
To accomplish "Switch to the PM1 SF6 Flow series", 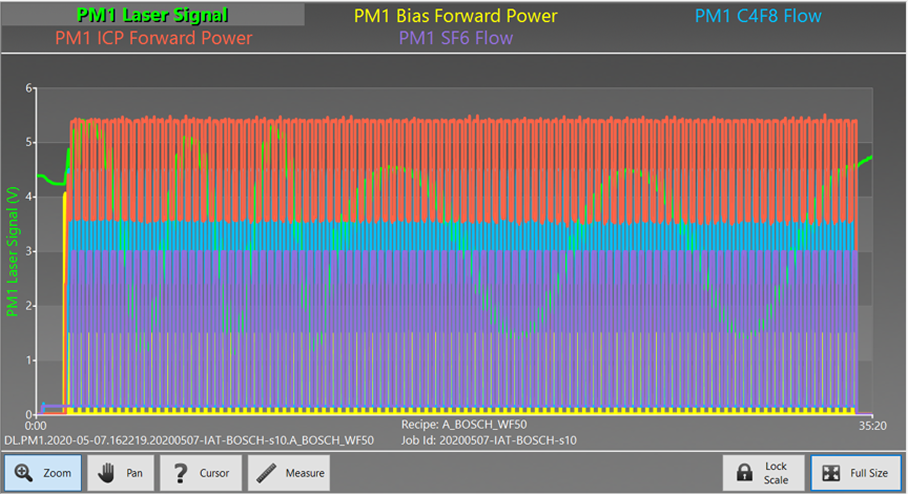I will [455, 39].
